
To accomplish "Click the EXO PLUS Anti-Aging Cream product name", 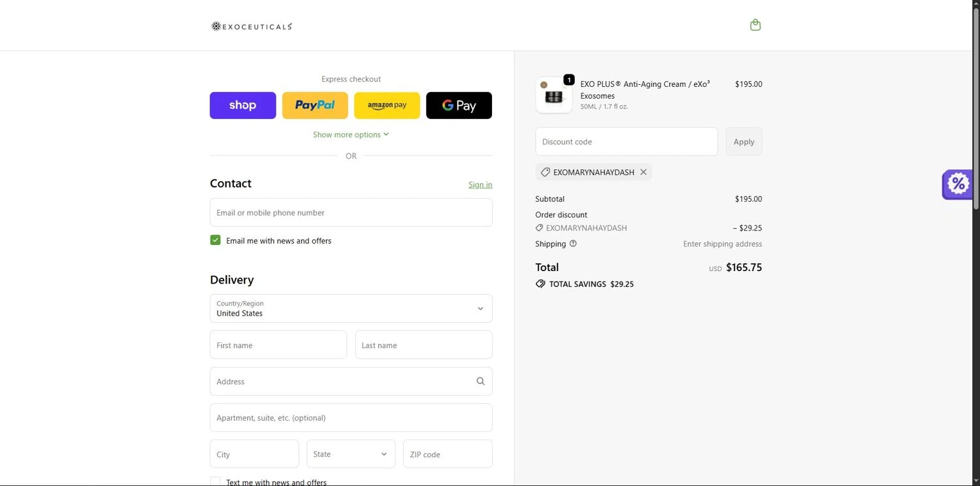I will point(645,90).
